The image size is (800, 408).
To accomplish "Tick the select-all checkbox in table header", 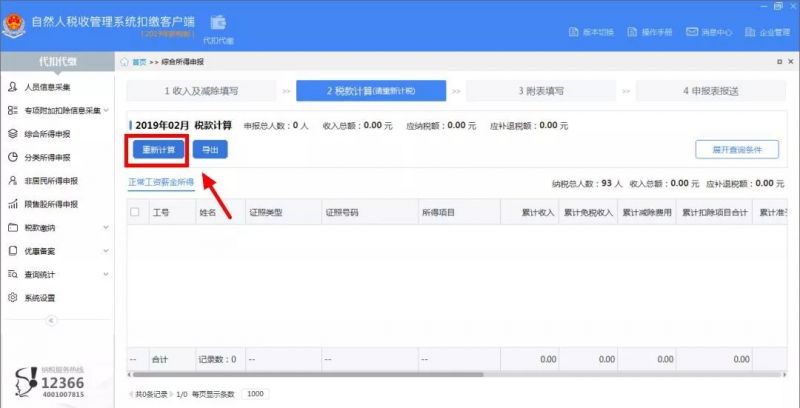I will click(x=135, y=212).
